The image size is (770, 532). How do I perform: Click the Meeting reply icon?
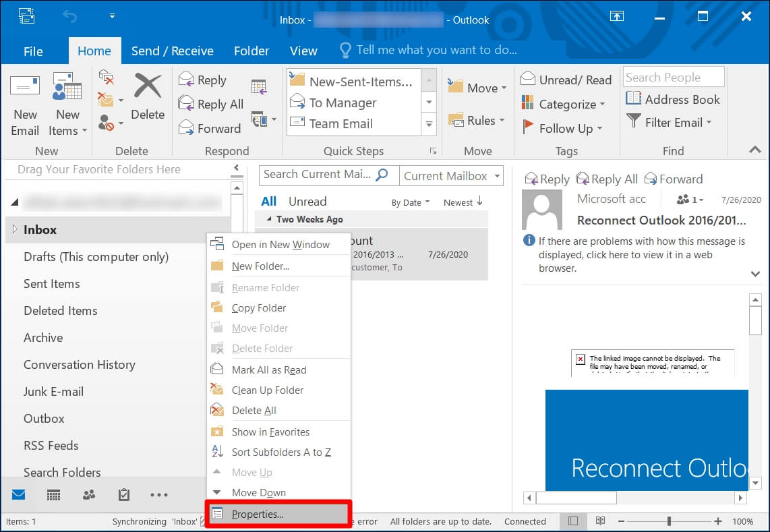click(259, 86)
